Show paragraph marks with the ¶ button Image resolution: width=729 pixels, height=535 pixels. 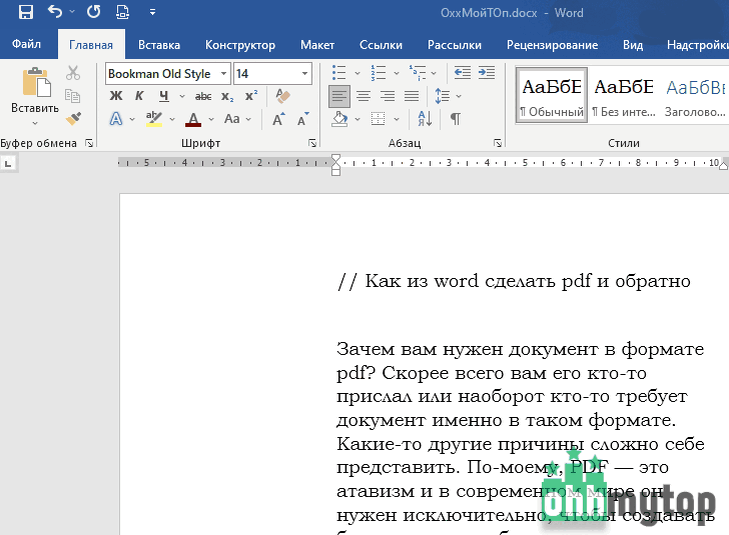455,119
